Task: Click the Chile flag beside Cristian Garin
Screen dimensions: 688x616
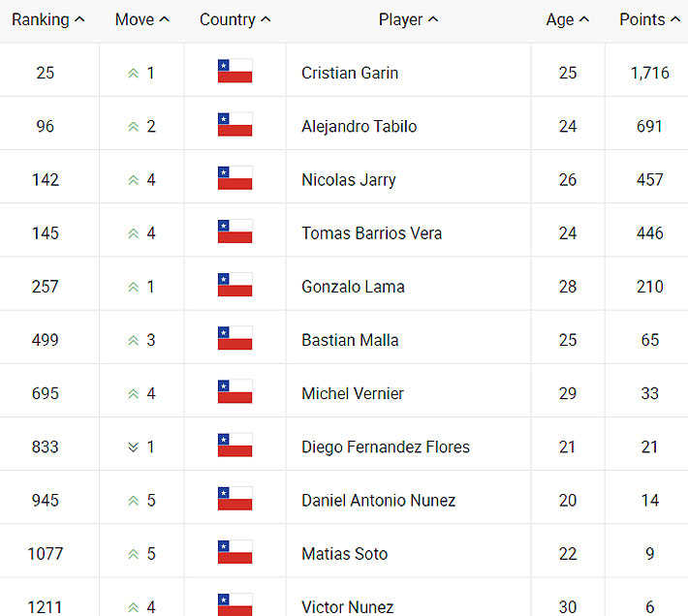Action: tap(235, 72)
